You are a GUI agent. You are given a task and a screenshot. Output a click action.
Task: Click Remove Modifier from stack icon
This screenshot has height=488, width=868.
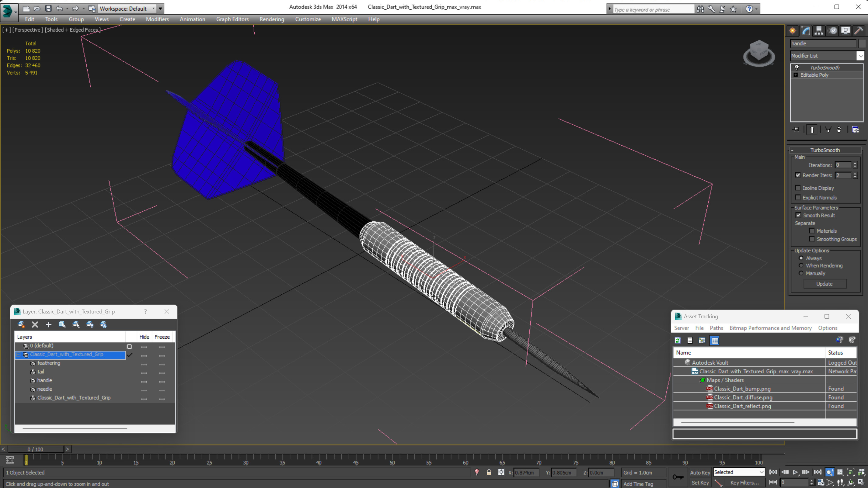(x=839, y=129)
